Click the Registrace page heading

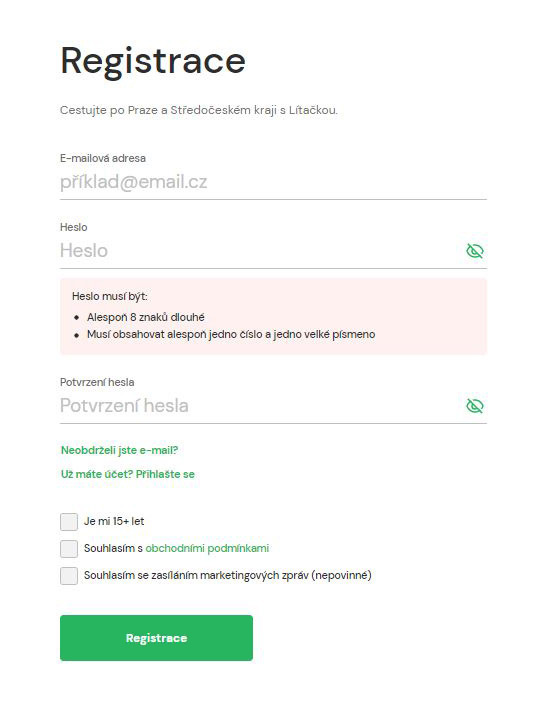tap(153, 61)
